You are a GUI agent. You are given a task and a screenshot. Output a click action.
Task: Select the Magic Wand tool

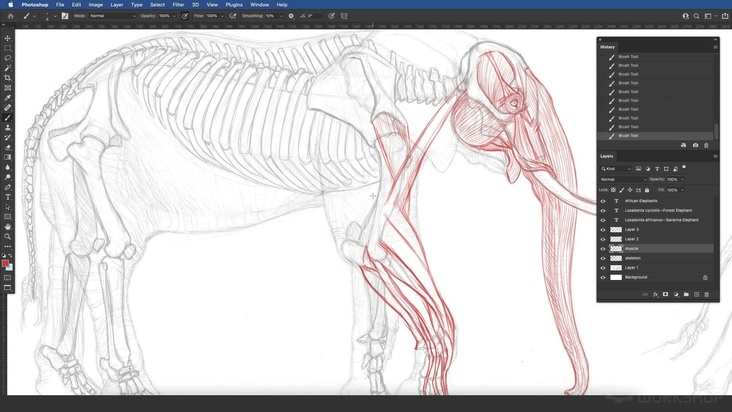[7, 68]
